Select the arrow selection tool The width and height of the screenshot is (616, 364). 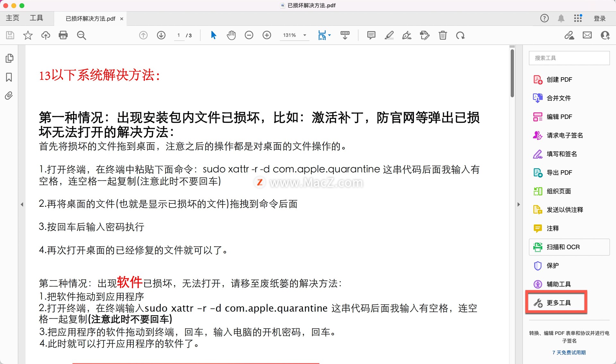point(213,35)
